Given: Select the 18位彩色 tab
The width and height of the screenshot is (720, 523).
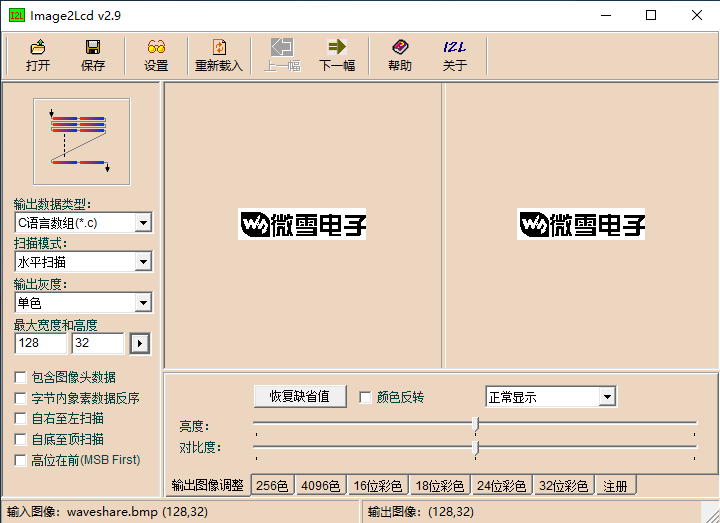Looking at the screenshot, I should 439,486.
